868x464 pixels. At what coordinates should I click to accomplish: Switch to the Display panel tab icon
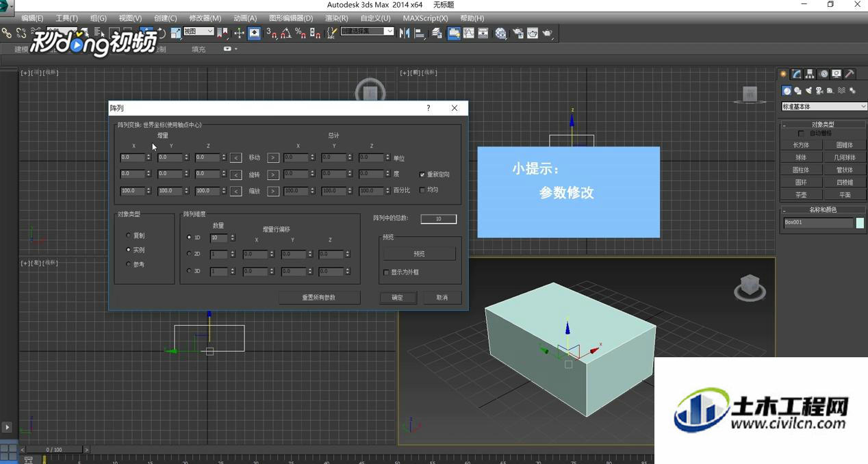point(837,74)
